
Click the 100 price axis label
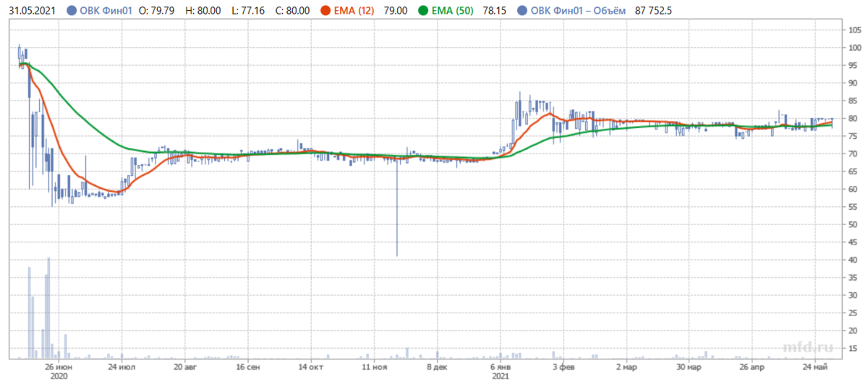pos(854,48)
